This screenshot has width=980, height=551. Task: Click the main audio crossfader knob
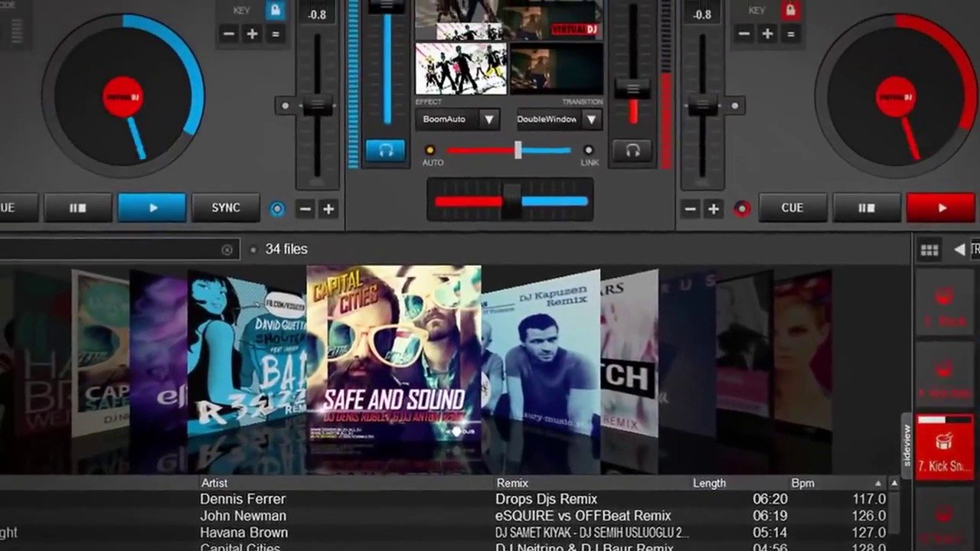[x=511, y=201]
